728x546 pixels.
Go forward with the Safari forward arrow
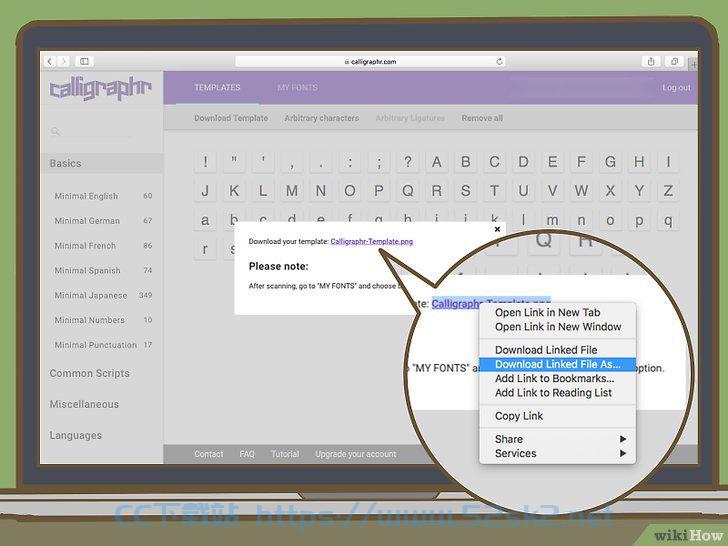tap(64, 61)
